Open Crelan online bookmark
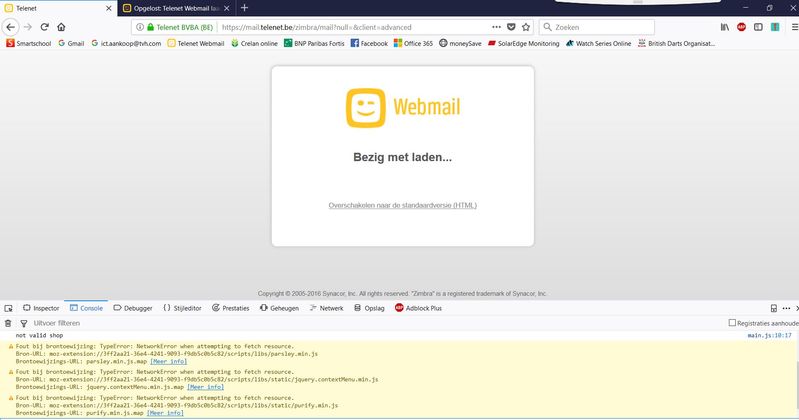 tap(254, 43)
